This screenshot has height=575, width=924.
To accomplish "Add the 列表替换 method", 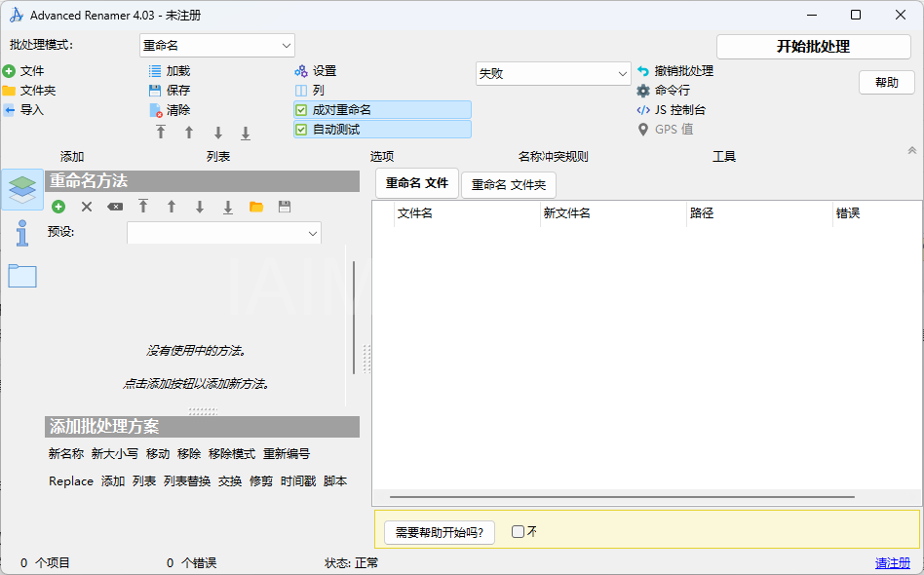I will click(x=187, y=481).
